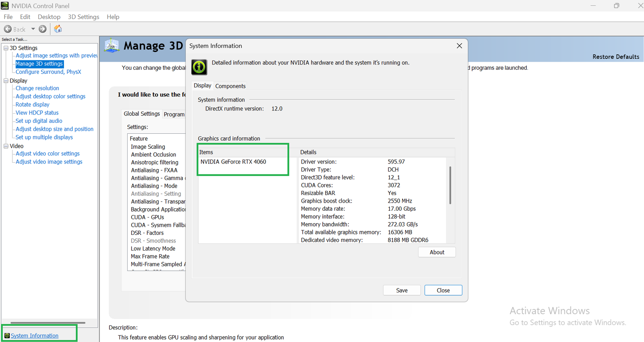Select the Display tab in System Information
Screen dimensions: 644x342
pyautogui.click(x=202, y=85)
